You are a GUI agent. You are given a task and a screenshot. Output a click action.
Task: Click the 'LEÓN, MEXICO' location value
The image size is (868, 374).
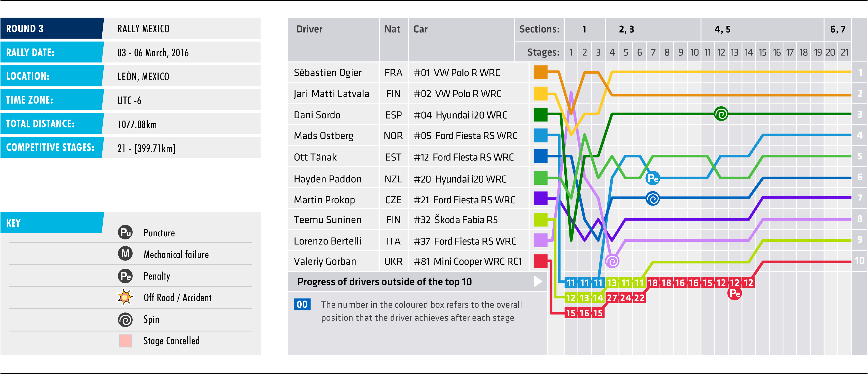(143, 77)
